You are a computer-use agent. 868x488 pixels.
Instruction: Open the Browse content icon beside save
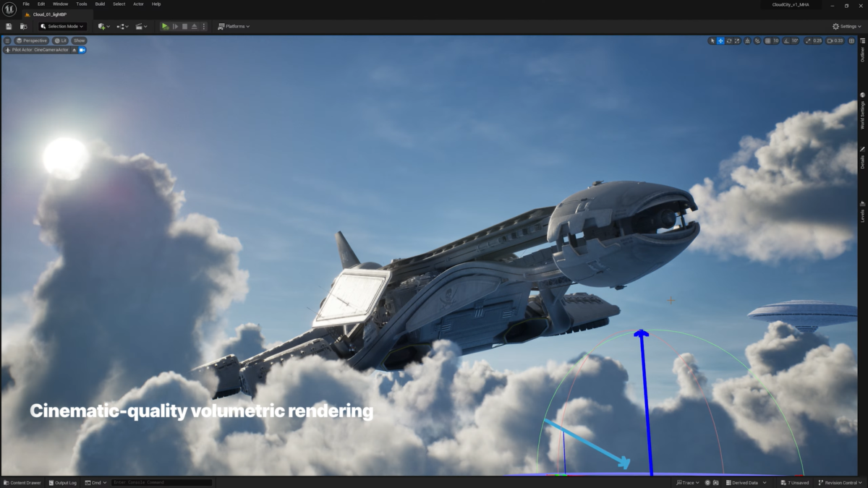23,26
